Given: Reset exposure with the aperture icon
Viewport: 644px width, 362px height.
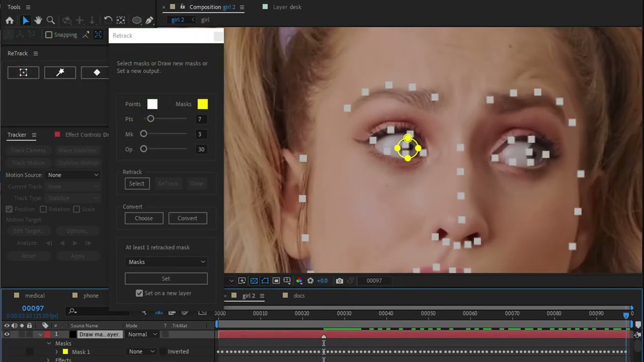Looking at the screenshot, I should tap(310, 281).
